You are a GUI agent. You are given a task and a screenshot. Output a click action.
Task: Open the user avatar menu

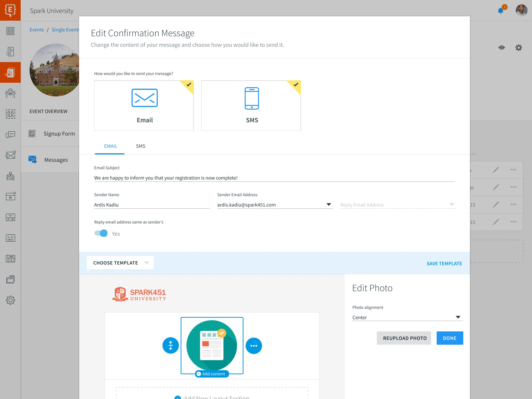pos(521,10)
